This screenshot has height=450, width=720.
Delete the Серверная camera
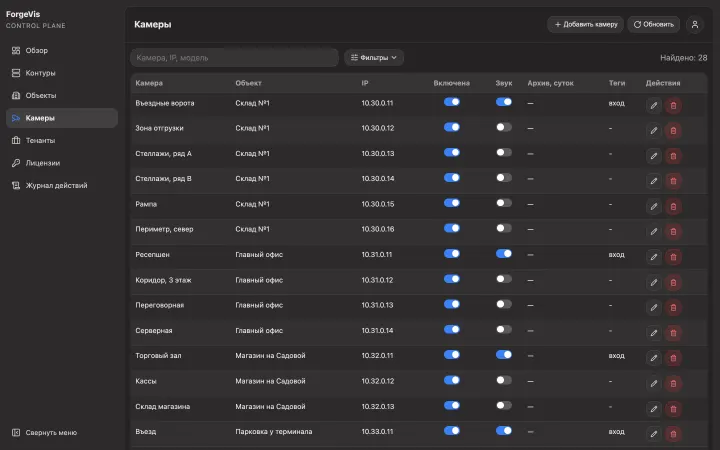click(673, 333)
